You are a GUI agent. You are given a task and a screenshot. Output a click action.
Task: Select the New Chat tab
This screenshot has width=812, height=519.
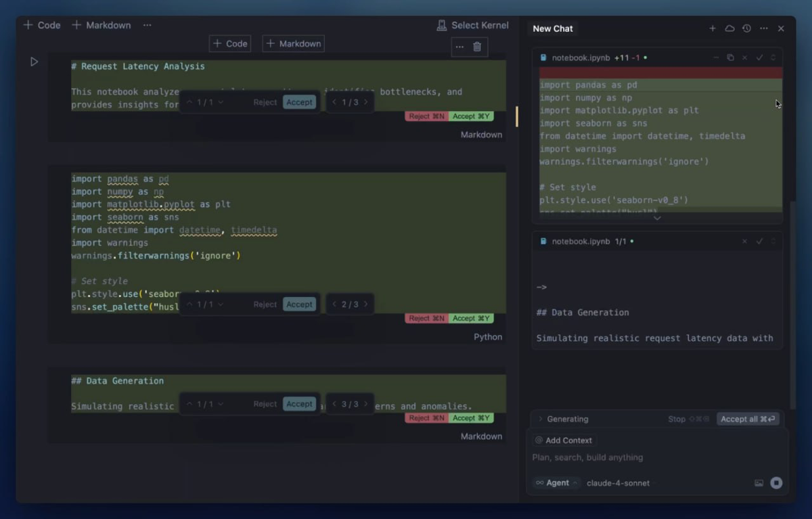coord(553,28)
